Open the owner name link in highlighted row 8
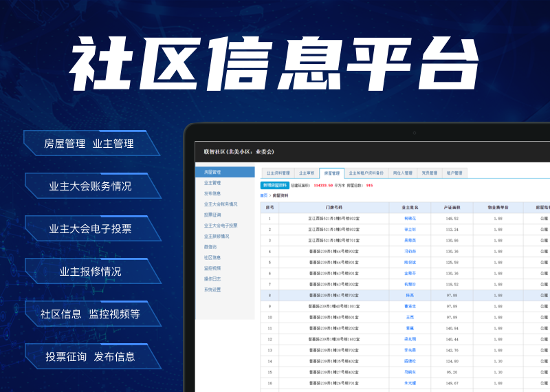The height and width of the screenshot is (392, 550). (410, 296)
